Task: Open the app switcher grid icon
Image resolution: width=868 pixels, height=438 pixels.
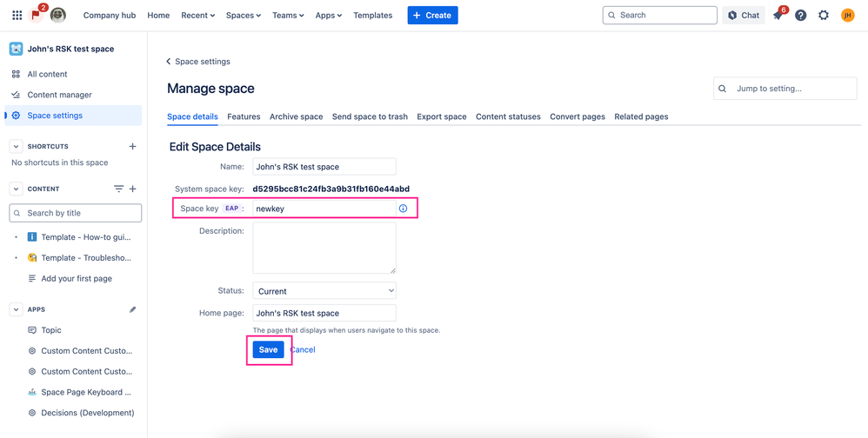Action: [17, 16]
